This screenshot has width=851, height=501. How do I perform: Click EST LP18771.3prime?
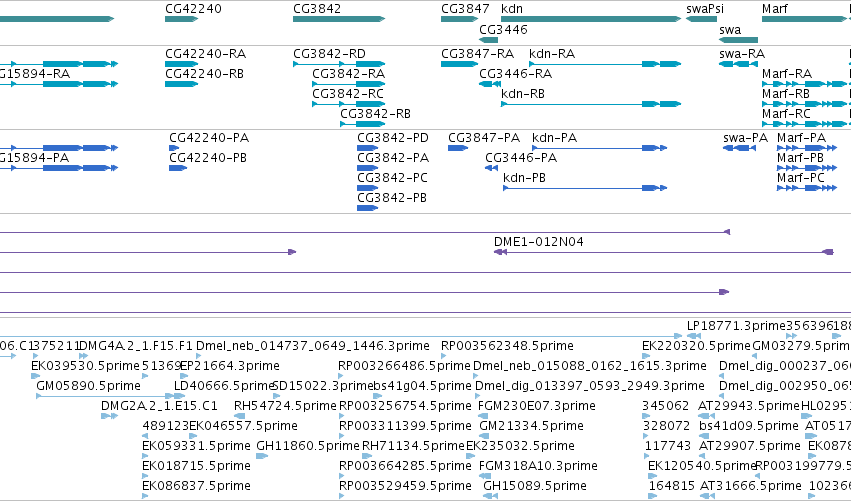pos(736,326)
